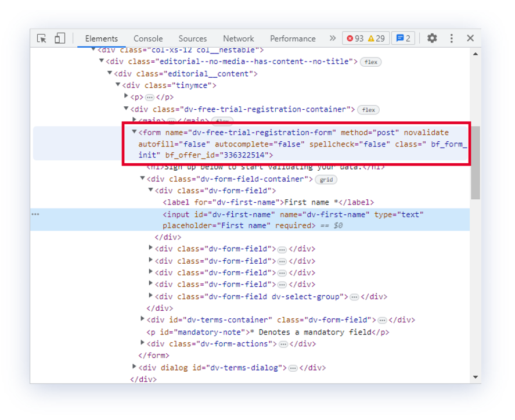Show more tabs with double chevron
Screen dimensions: 515x420
[x=333, y=38]
